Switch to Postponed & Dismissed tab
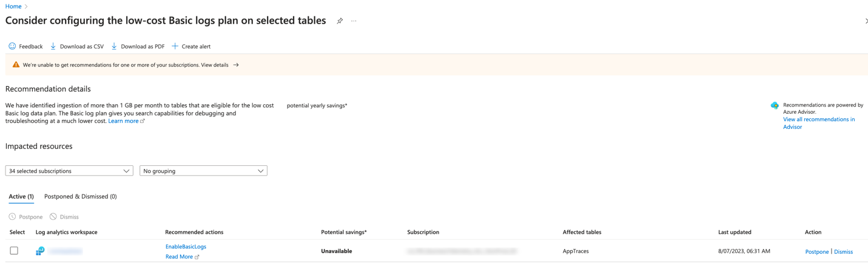This screenshot has width=868, height=278. [x=81, y=196]
